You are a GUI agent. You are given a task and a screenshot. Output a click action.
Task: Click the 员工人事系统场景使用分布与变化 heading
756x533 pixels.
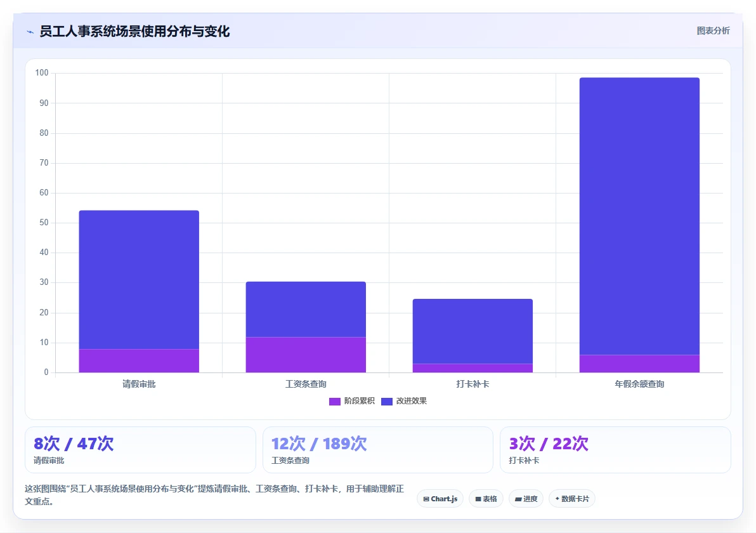(x=134, y=32)
